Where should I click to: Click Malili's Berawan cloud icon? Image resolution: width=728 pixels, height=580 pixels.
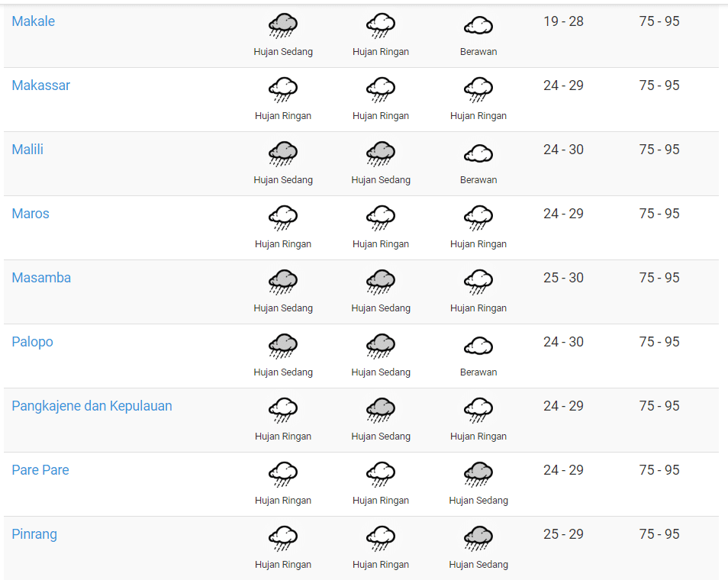click(x=478, y=153)
